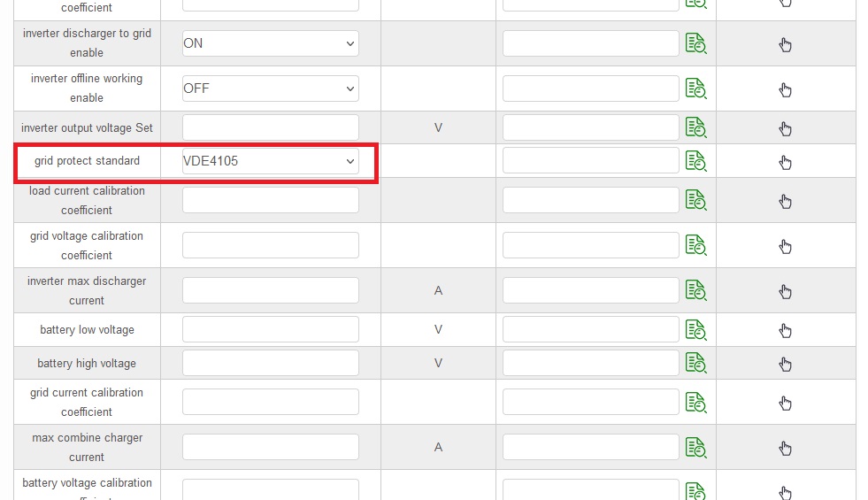Click the right-side result field for grid protect standard
The width and height of the screenshot is (868, 500).
(x=591, y=160)
